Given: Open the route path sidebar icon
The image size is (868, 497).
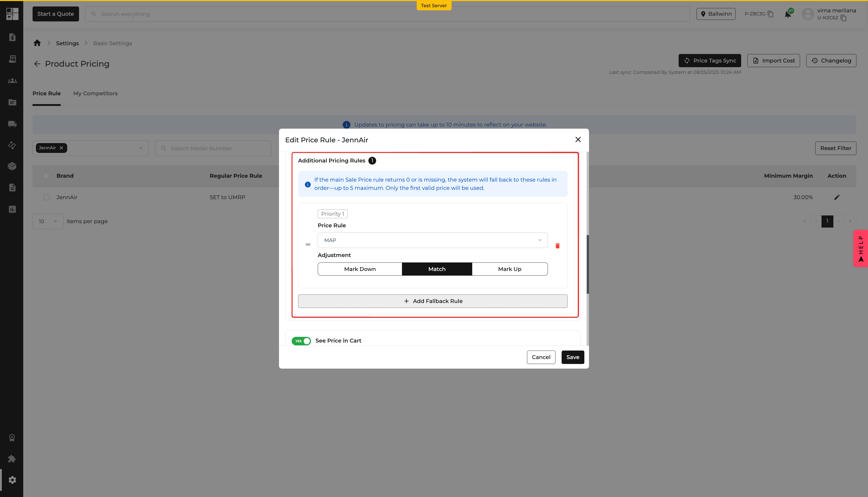Looking at the screenshot, I should pyautogui.click(x=12, y=145).
